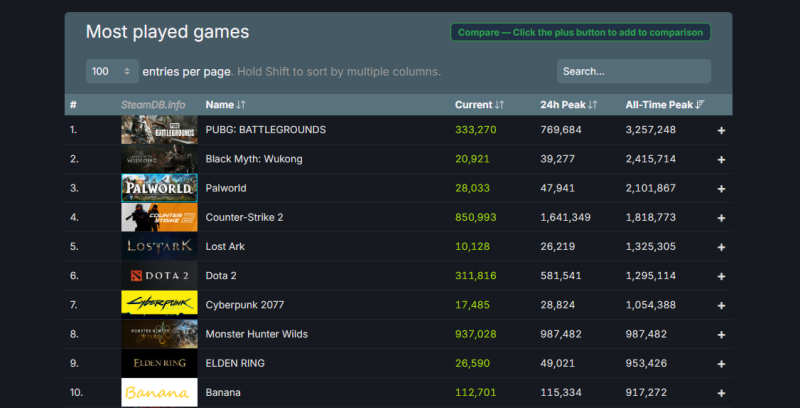The height and width of the screenshot is (408, 800).
Task: Add Palworld to comparison via plus icon
Action: tap(721, 188)
